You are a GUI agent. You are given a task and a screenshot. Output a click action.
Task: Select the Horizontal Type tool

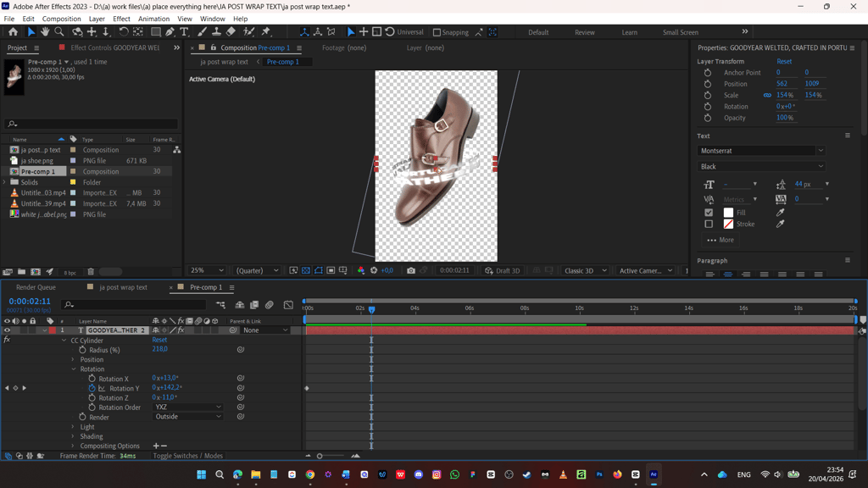pos(184,32)
